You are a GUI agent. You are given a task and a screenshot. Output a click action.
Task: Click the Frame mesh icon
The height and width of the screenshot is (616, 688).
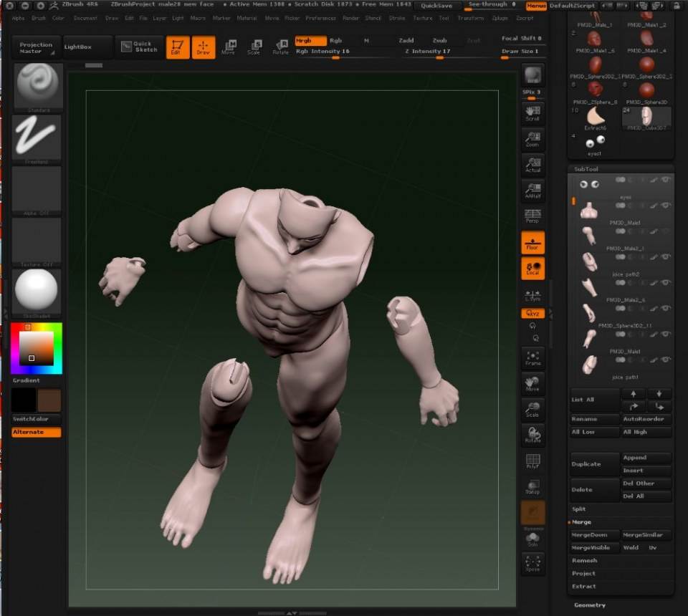[532, 357]
